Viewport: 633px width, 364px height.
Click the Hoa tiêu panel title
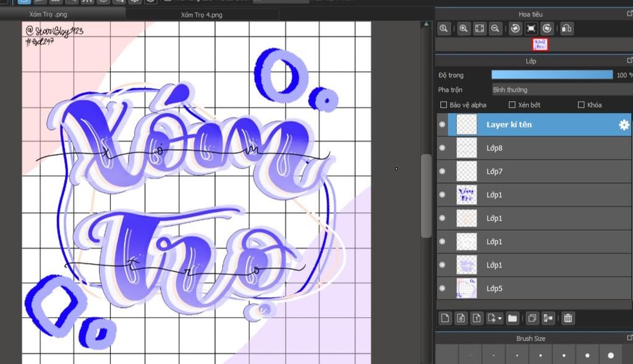[530, 14]
